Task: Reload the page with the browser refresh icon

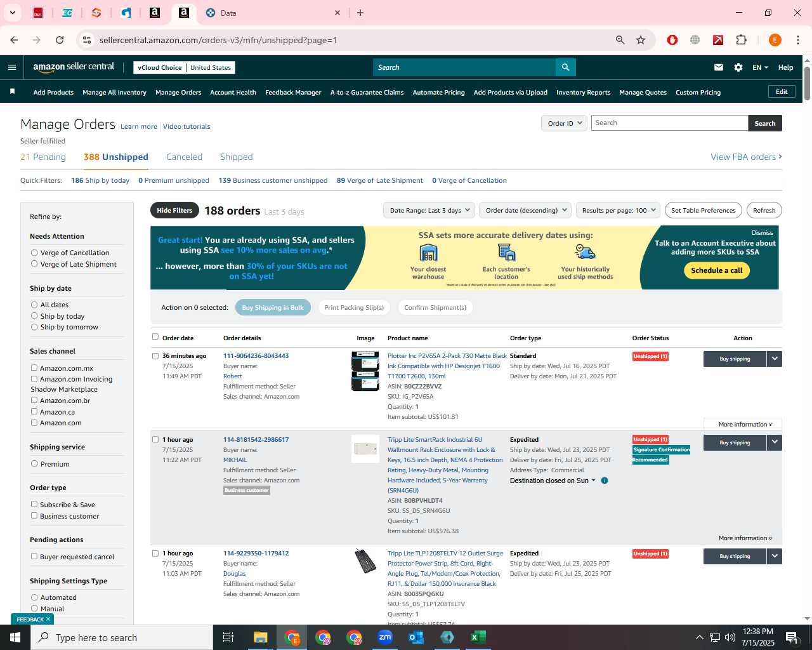Action: coord(60,40)
